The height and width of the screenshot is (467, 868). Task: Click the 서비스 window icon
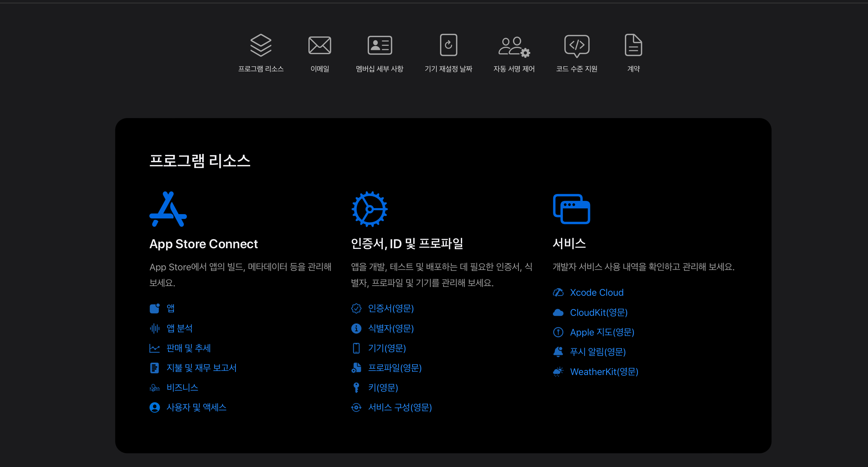(571, 209)
